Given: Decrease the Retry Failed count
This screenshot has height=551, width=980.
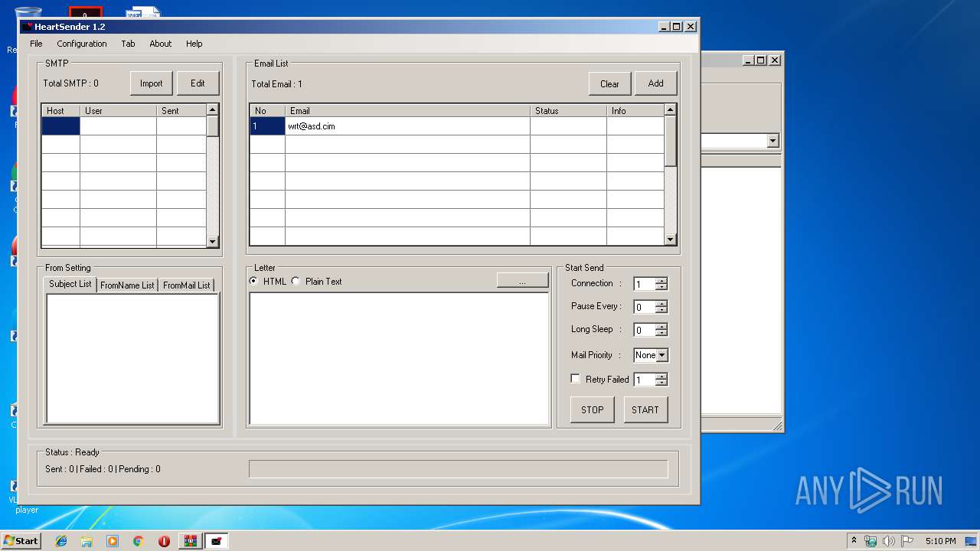Looking at the screenshot, I should coord(661,383).
